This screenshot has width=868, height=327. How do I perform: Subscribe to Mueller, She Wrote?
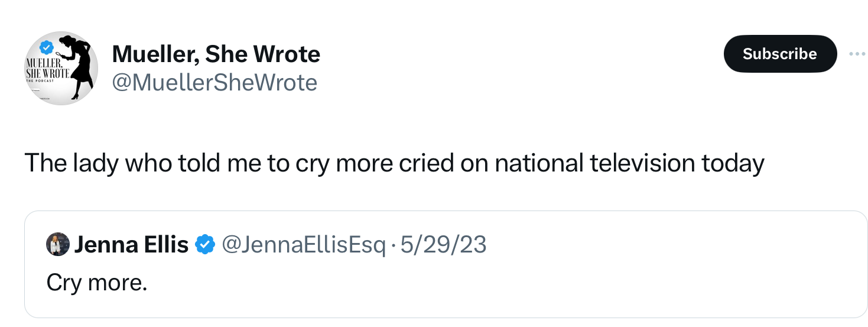[780, 54]
